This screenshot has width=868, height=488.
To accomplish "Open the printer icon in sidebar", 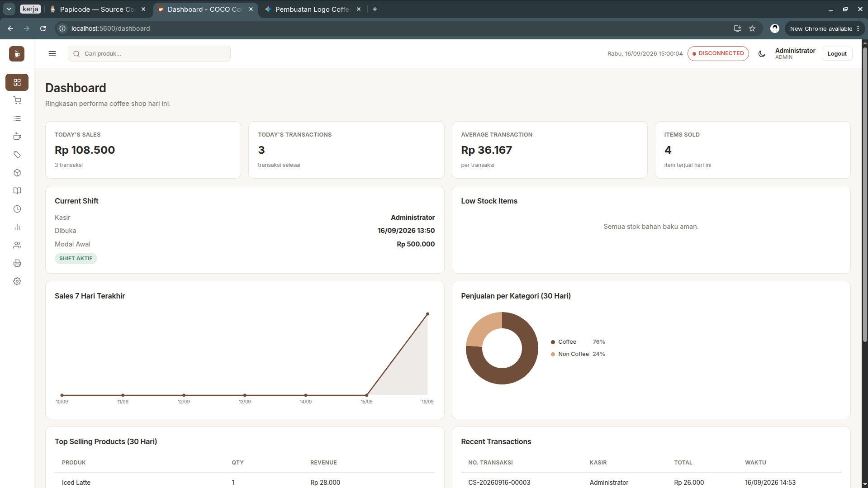I will [17, 263].
